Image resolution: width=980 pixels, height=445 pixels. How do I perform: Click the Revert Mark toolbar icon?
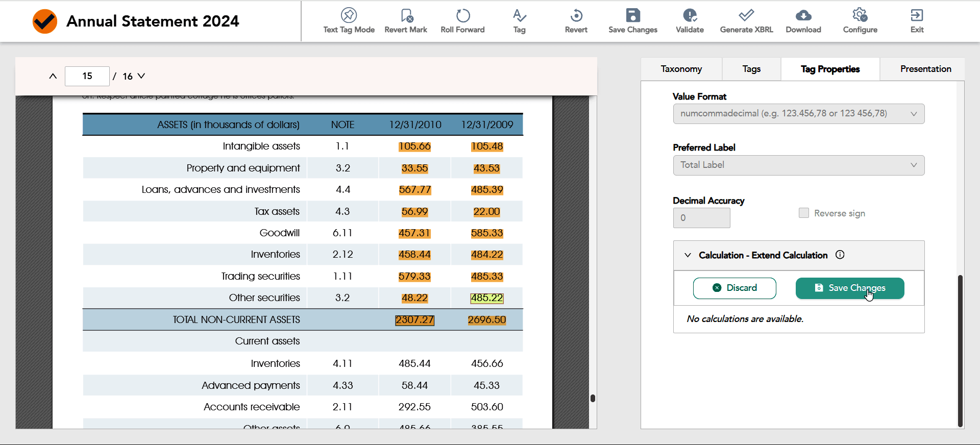(x=406, y=15)
